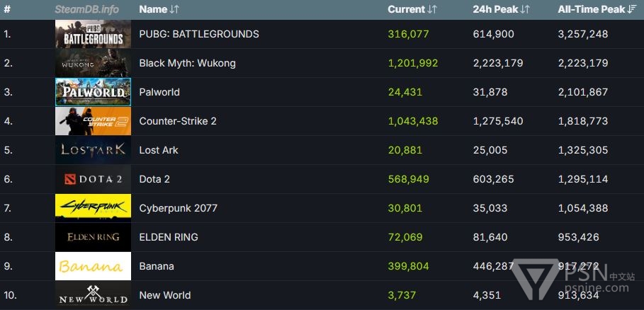Select all-time peak value 1,295,114
The image size is (644, 310).
pyautogui.click(x=583, y=179)
